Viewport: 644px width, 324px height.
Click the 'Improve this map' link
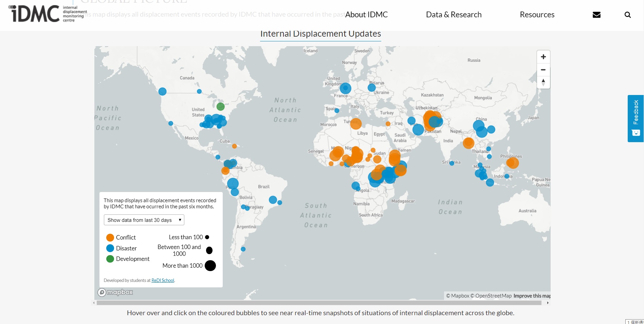[x=532, y=296]
